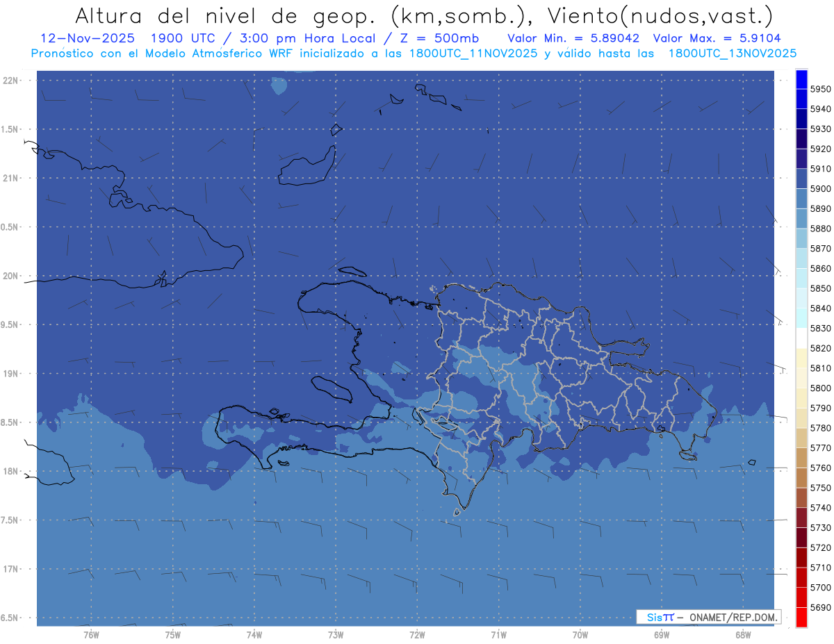
Task: Click the legend value 5770
Action: pyautogui.click(x=820, y=448)
